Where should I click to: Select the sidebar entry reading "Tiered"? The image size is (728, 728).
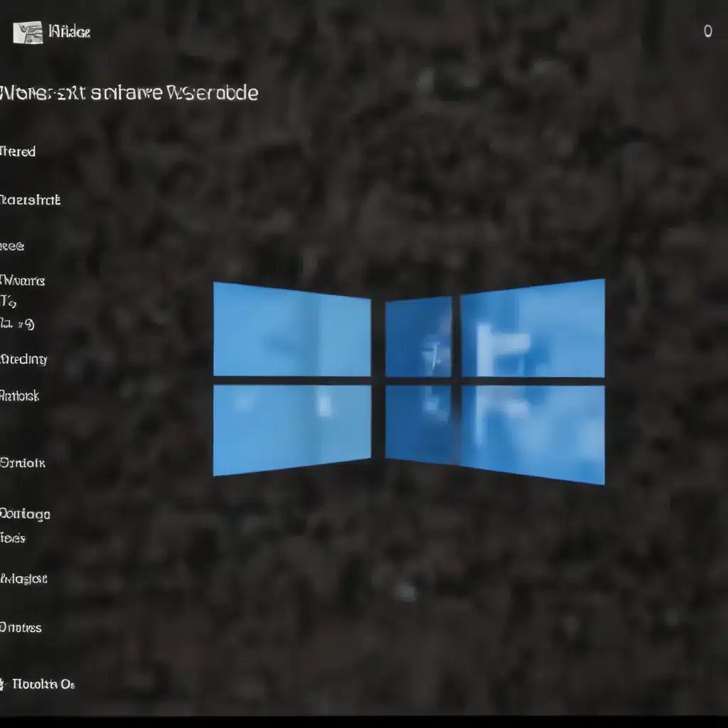[18, 152]
